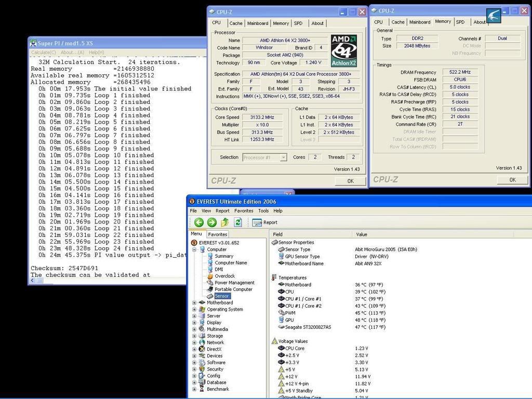Select the Database category in EVEREST

coord(217,382)
